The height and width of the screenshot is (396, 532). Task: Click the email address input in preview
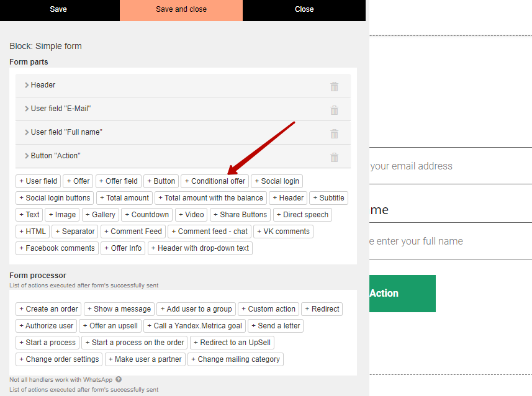[x=451, y=166]
